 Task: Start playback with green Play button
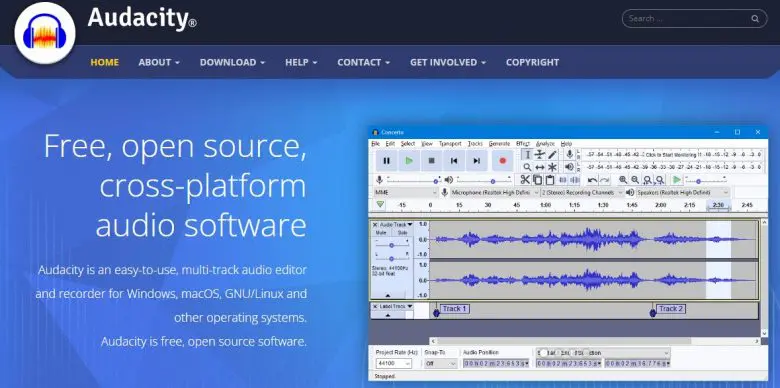409,161
